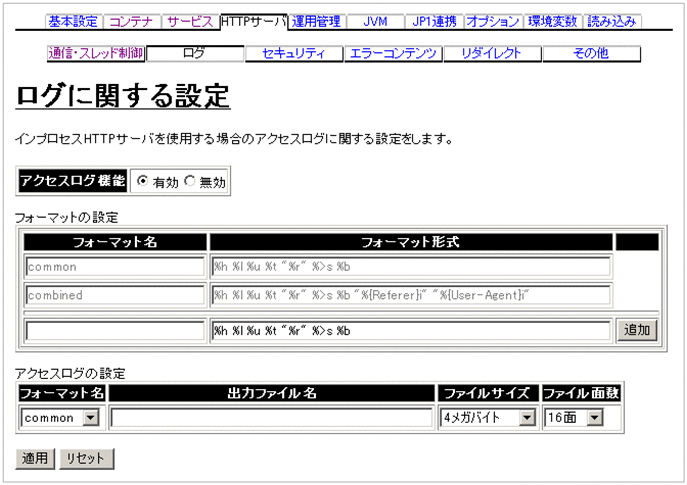Click the 出力ファイル名 column header
687x485 pixels.
pos(272,393)
